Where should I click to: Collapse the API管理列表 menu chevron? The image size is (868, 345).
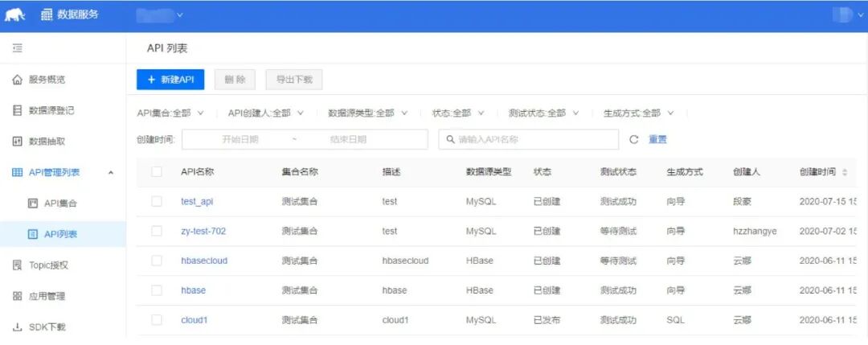click(x=111, y=173)
